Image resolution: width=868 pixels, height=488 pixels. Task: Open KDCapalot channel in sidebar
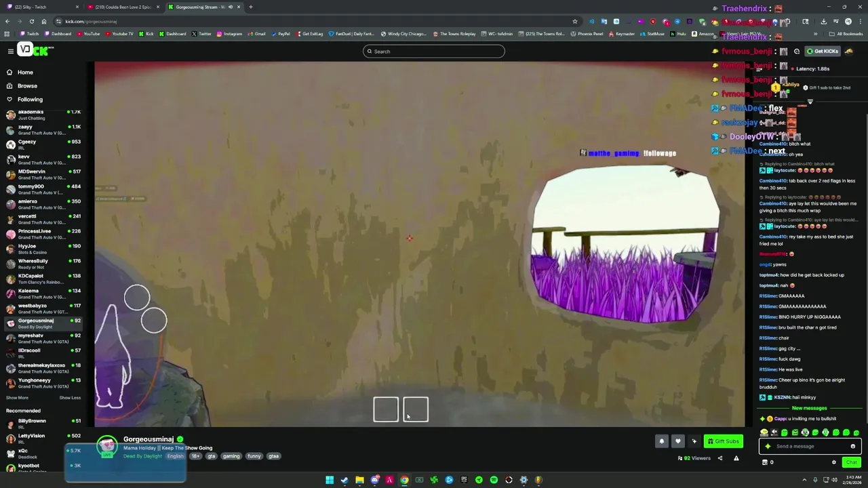pos(43,279)
